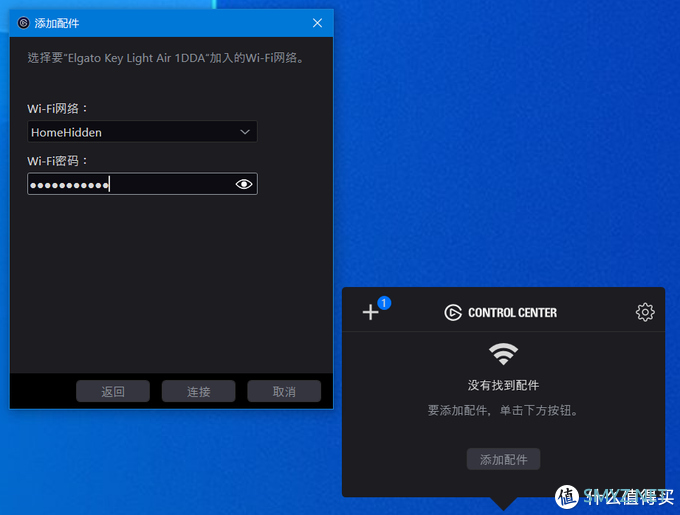This screenshot has width=680, height=515.
Task: Click the blue notification badge showing 1
Action: coord(384,303)
